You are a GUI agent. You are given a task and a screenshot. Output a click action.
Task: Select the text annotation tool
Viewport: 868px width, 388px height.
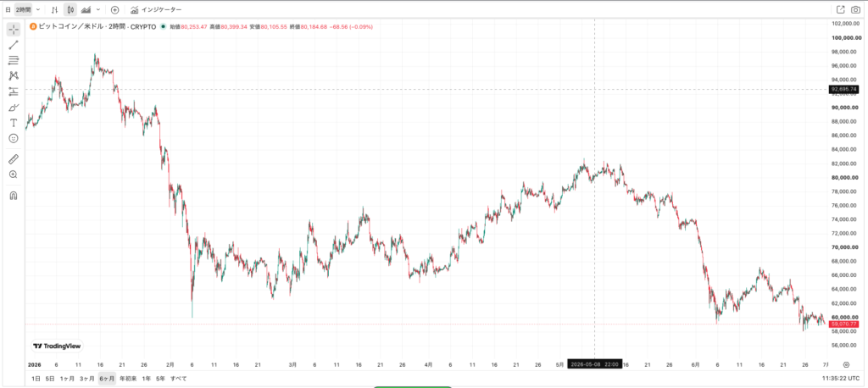click(14, 122)
